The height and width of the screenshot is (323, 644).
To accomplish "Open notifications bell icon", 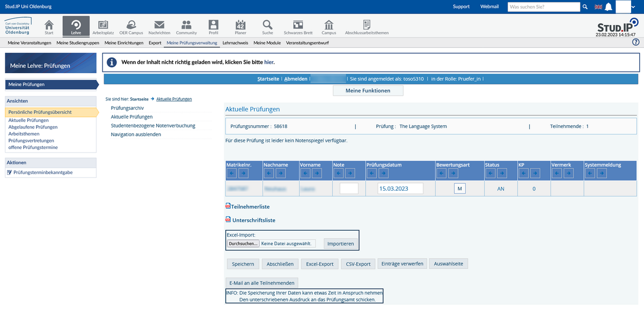I will coord(609,7).
